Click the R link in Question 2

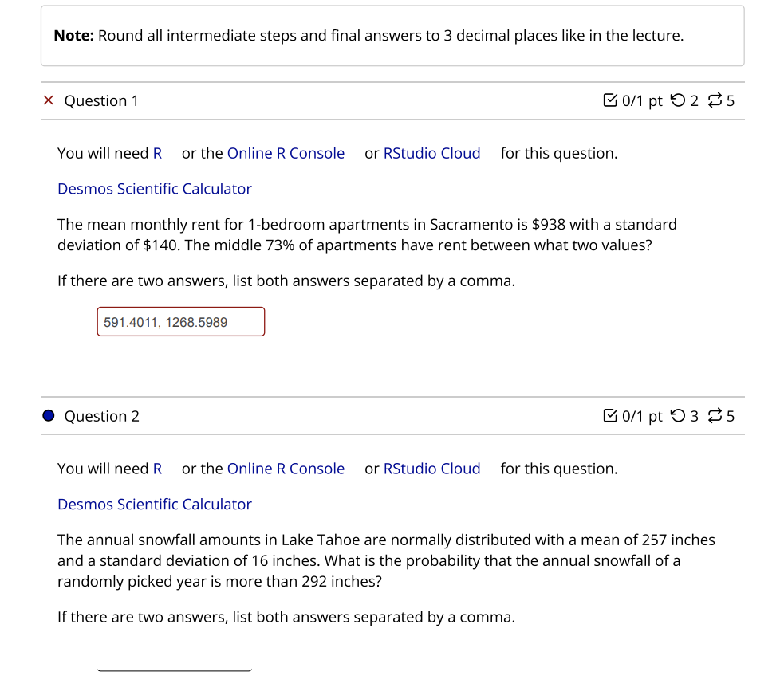pyautogui.click(x=158, y=469)
